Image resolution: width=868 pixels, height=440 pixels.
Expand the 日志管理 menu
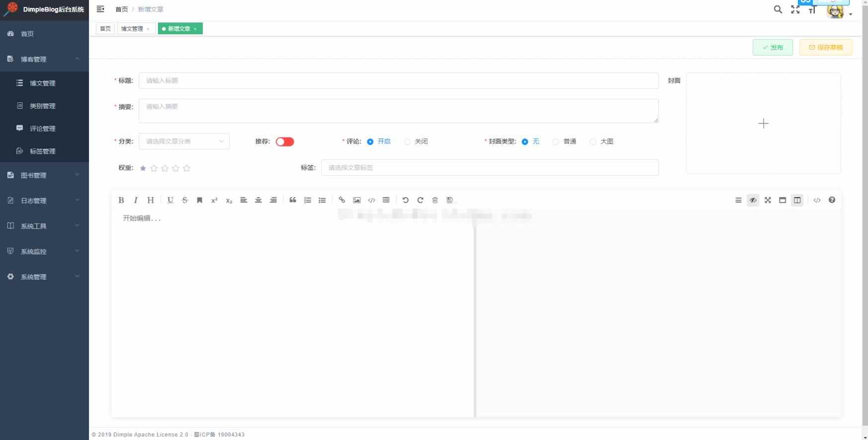pyautogui.click(x=44, y=201)
